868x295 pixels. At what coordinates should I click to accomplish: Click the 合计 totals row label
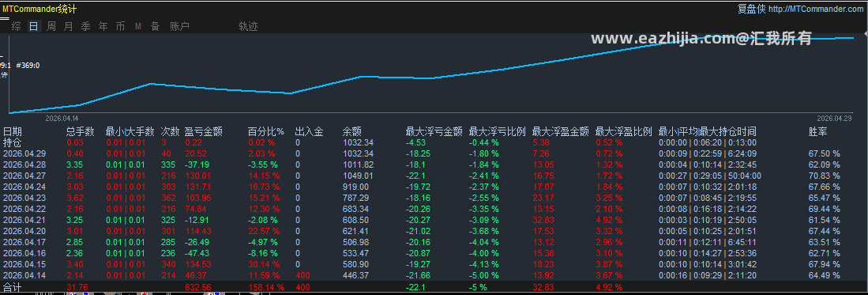coord(12,287)
